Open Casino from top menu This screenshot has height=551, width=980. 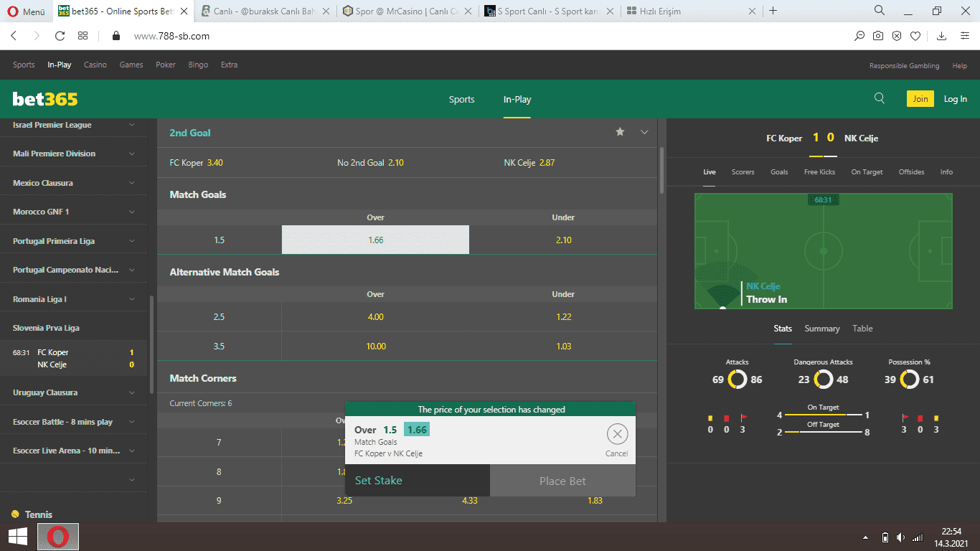95,65
